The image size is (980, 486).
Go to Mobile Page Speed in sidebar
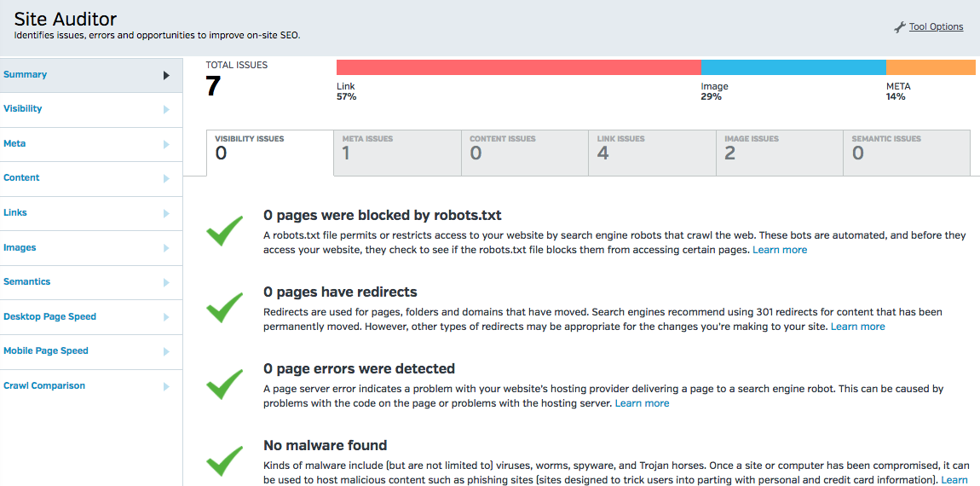tap(91, 351)
